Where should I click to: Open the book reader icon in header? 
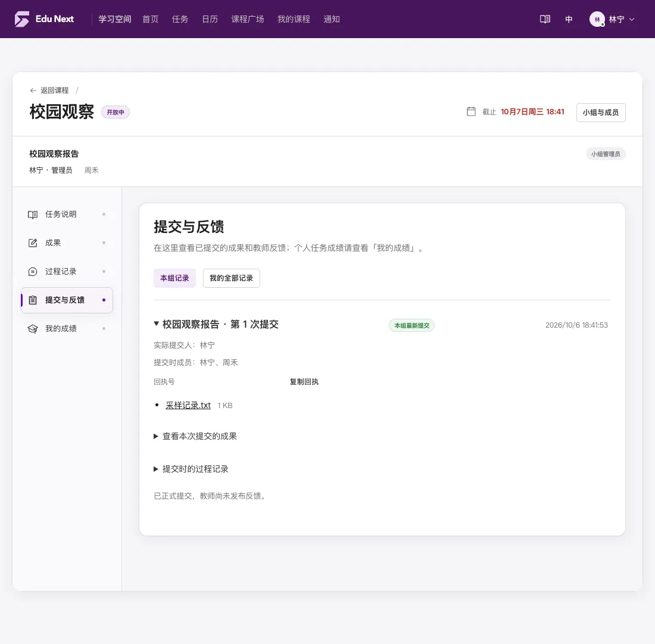[545, 19]
